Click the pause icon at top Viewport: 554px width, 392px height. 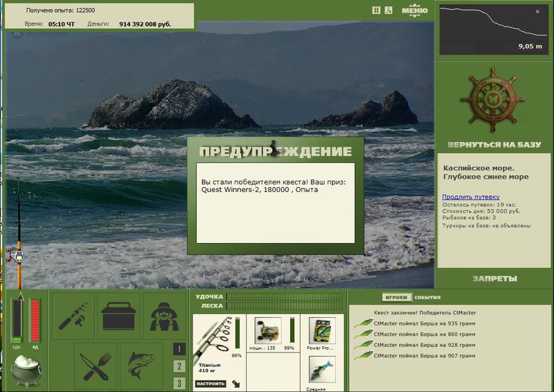pos(376,10)
